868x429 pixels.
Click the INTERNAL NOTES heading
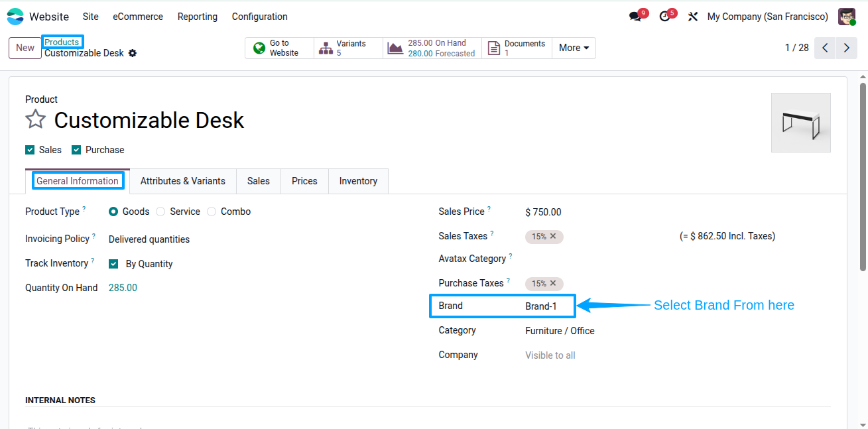[x=60, y=400]
